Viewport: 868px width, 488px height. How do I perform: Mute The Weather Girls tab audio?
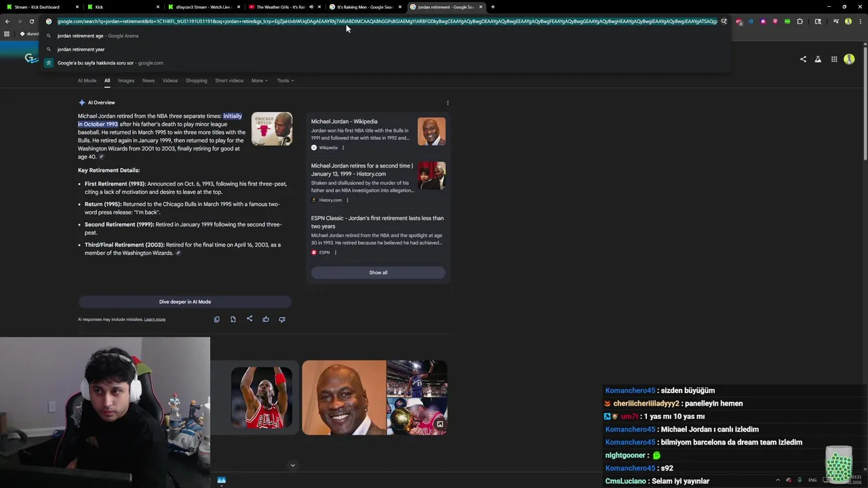(x=311, y=7)
